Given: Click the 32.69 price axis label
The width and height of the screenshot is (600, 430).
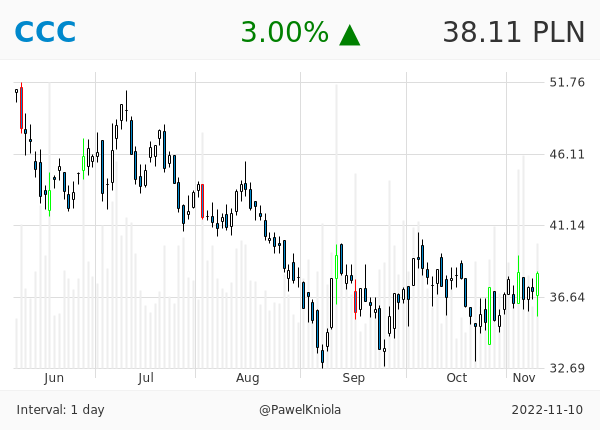Looking at the screenshot, I should pos(567,368).
